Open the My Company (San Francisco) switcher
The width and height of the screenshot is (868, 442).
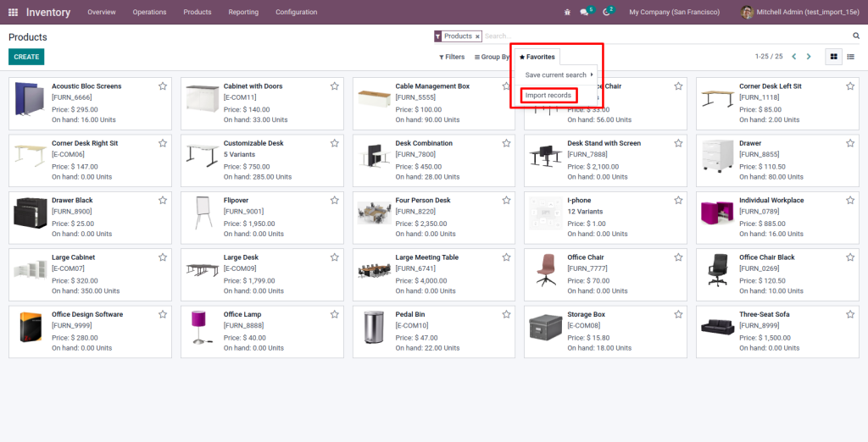coord(674,12)
